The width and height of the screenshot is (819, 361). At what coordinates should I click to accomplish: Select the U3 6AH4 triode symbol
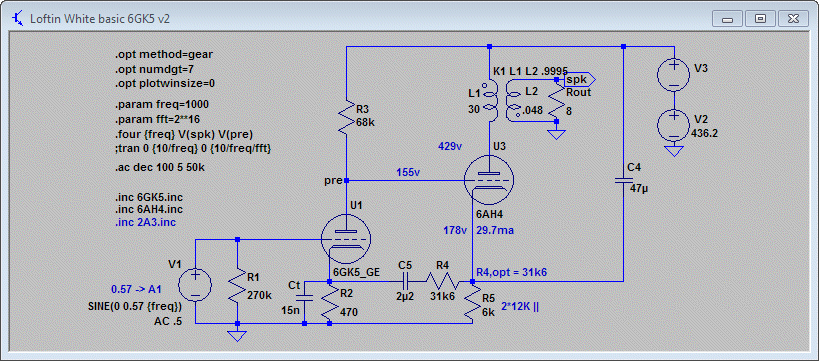pyautogui.click(x=489, y=180)
